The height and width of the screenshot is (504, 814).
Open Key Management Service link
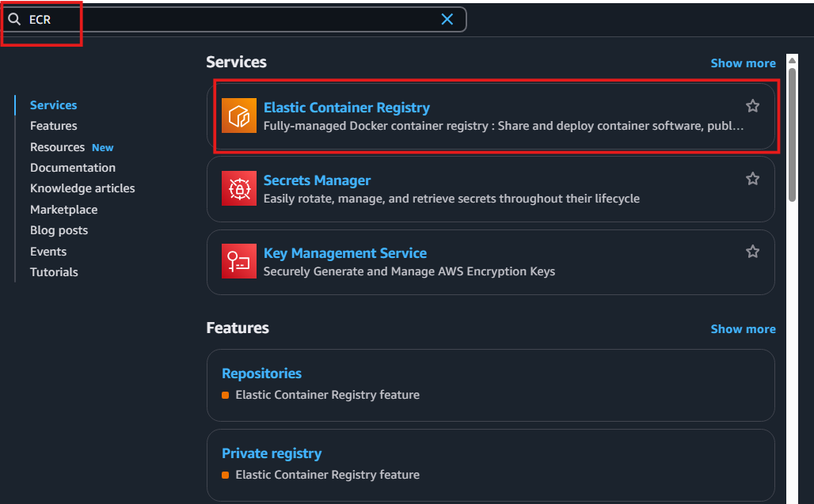345,253
